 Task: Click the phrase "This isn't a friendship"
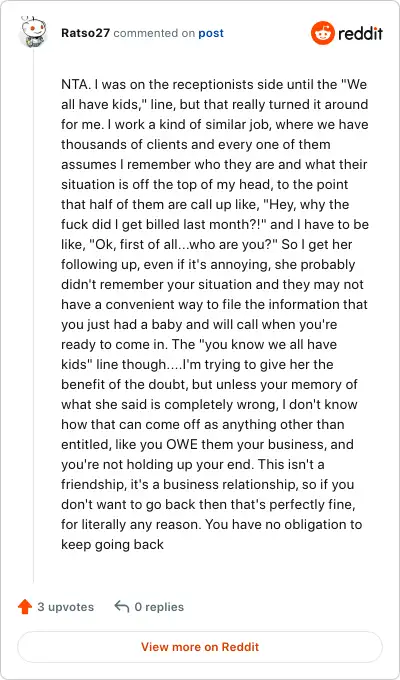(x=193, y=474)
